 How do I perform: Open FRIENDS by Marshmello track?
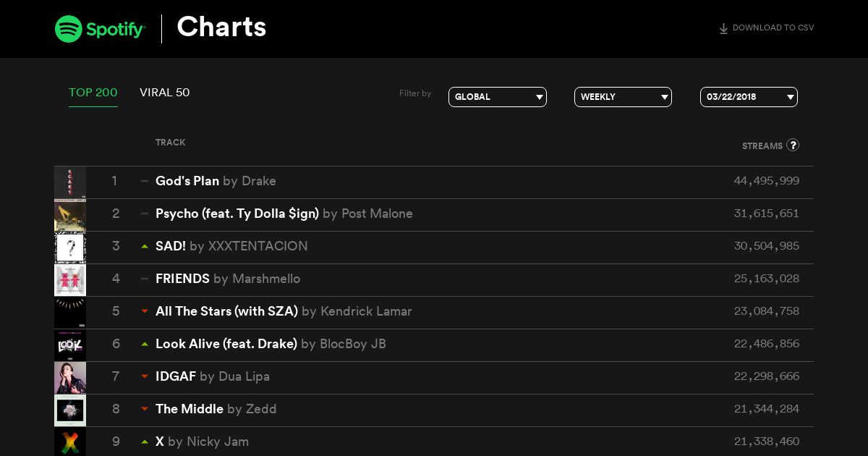(x=228, y=279)
